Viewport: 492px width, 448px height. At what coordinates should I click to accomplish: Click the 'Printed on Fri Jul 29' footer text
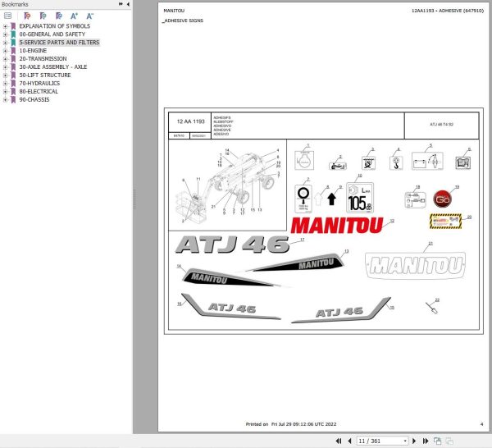(291, 424)
